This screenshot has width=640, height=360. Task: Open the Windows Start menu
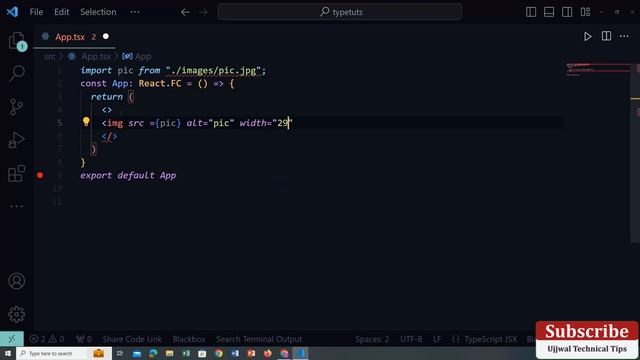[8, 353]
